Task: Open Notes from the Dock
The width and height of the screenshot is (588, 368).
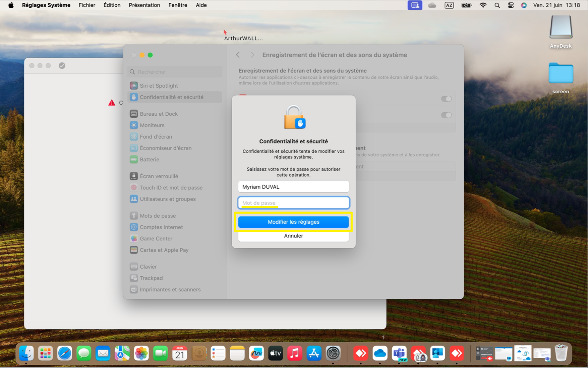Action: [237, 353]
